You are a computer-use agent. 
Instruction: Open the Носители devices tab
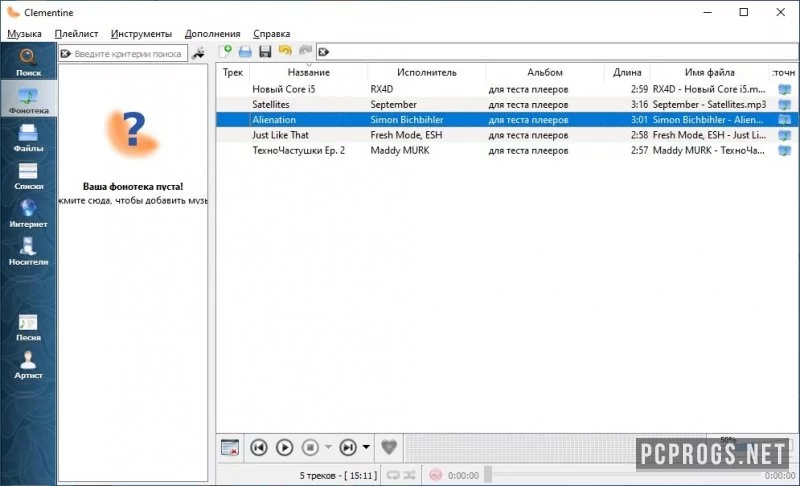click(x=28, y=251)
